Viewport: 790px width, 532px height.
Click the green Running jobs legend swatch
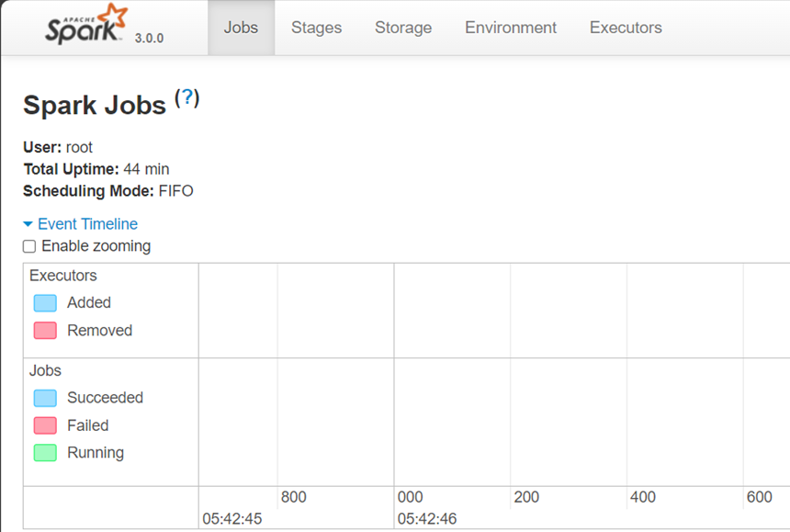point(45,453)
